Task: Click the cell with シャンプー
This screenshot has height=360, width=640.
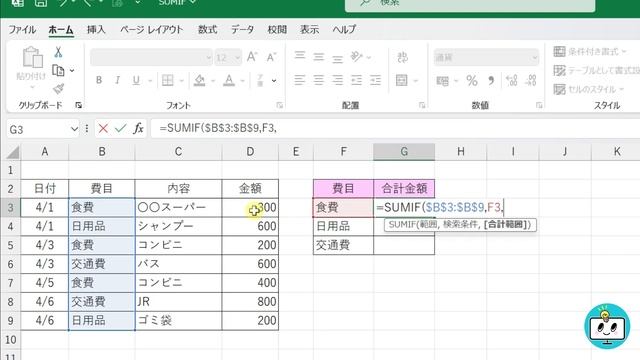Action: [x=178, y=226]
